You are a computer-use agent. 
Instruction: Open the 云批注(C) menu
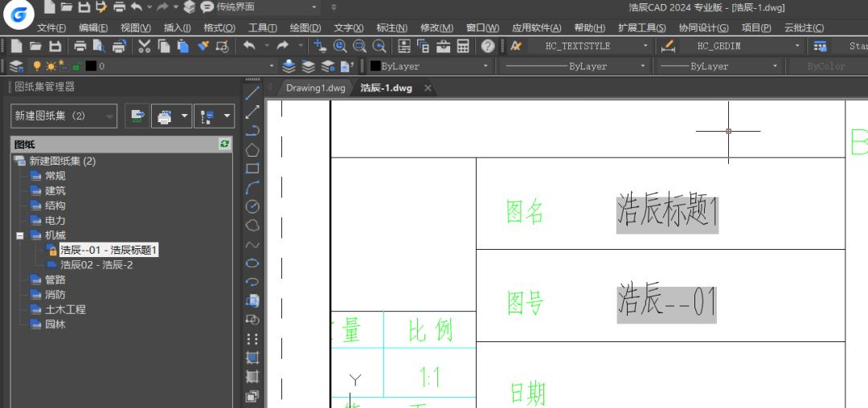tap(804, 27)
